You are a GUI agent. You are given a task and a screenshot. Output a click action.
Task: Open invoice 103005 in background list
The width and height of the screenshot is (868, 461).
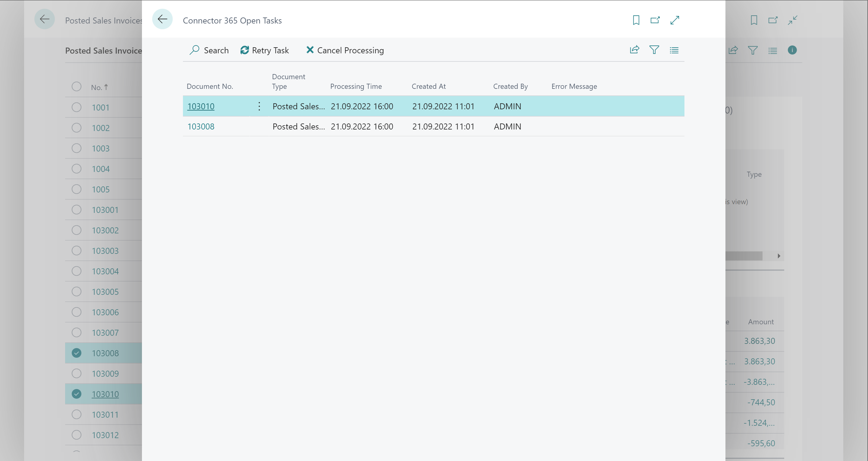(105, 291)
